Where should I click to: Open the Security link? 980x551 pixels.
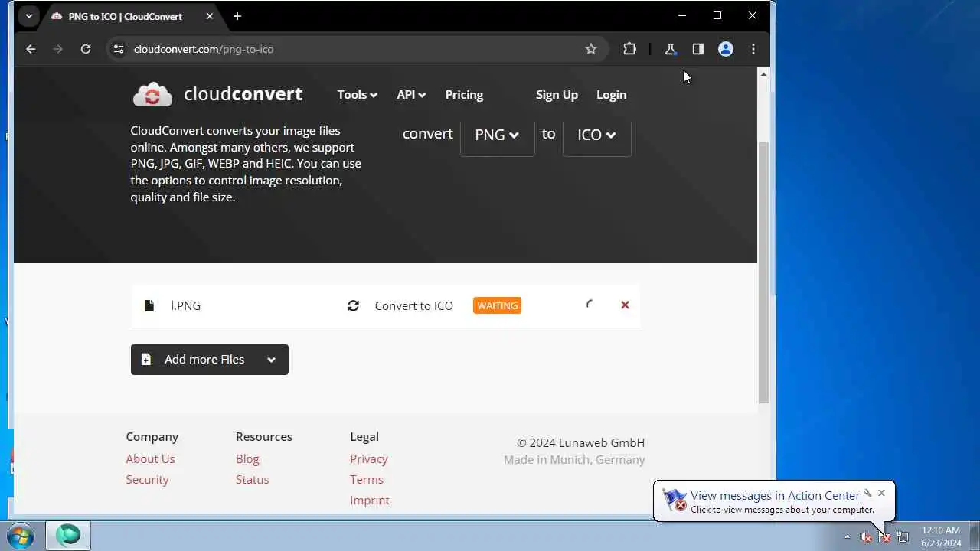(147, 479)
